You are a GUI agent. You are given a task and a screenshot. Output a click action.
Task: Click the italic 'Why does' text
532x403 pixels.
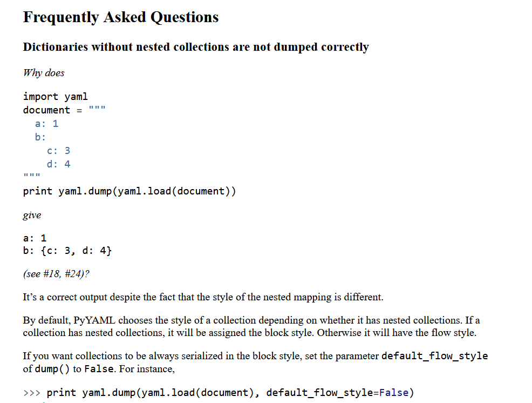click(x=44, y=73)
